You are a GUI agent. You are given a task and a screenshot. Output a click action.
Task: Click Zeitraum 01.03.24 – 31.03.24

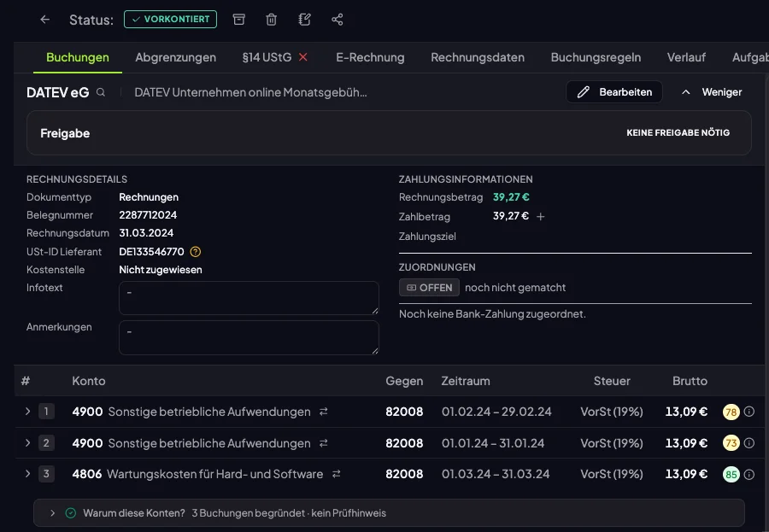click(496, 474)
